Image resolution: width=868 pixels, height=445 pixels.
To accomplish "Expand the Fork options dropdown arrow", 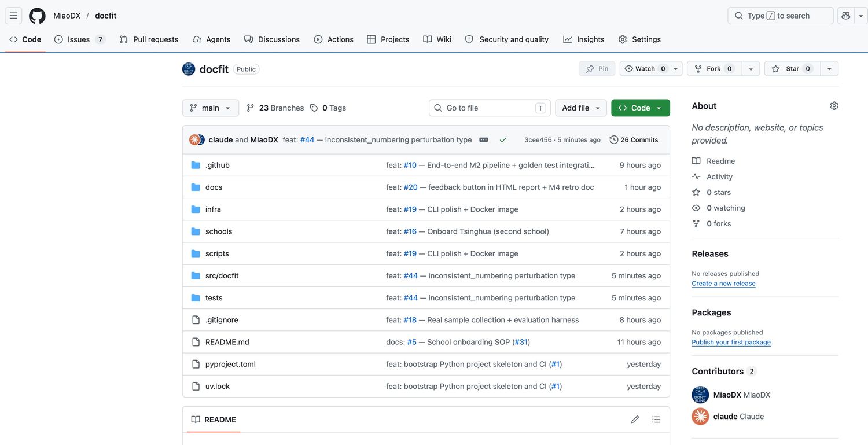I will pyautogui.click(x=751, y=69).
